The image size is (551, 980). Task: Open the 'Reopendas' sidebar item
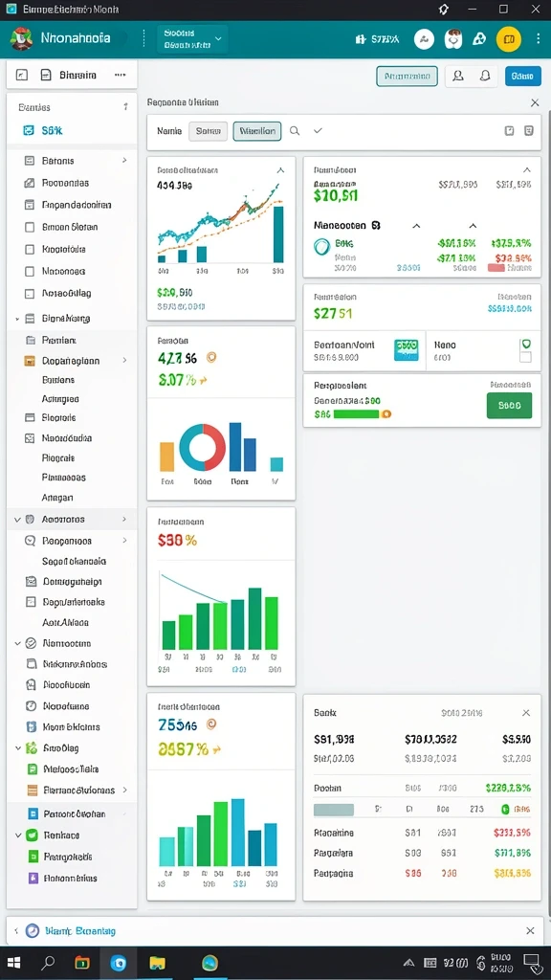(66, 183)
